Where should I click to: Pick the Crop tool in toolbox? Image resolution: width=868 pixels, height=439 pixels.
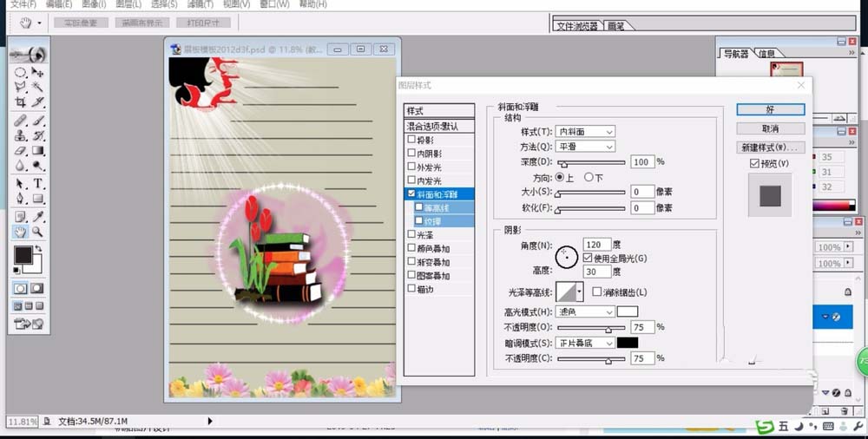click(20, 103)
